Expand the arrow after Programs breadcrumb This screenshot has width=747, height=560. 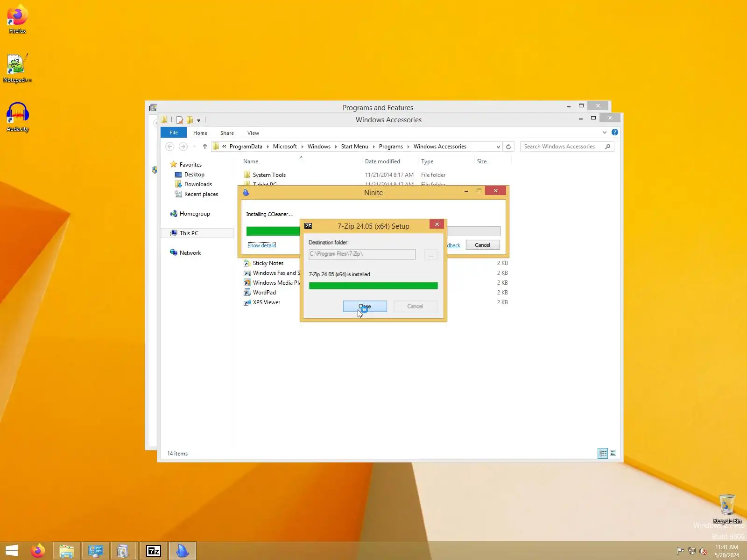(x=408, y=147)
